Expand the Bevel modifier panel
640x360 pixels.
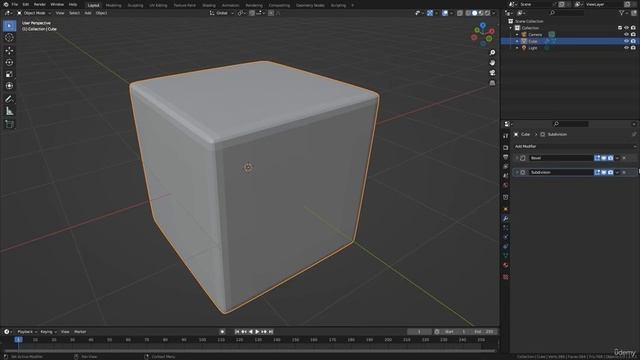pyautogui.click(x=517, y=158)
